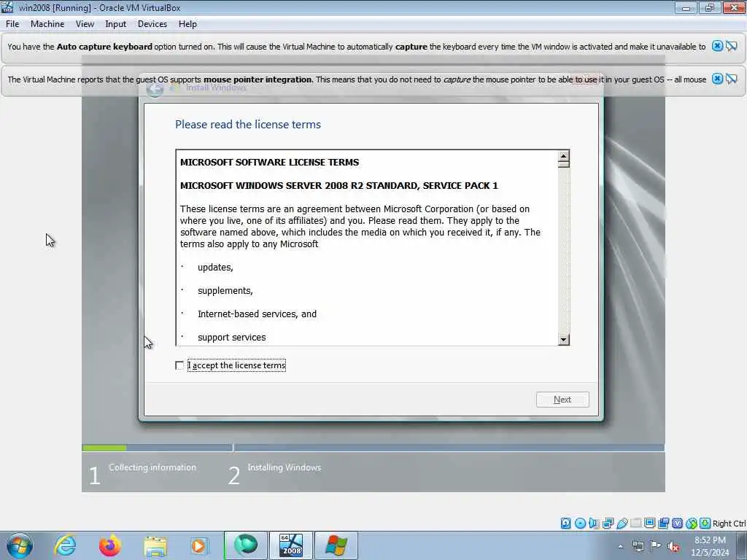
Task: Open Action Center flag tray icon
Action: [x=656, y=545]
